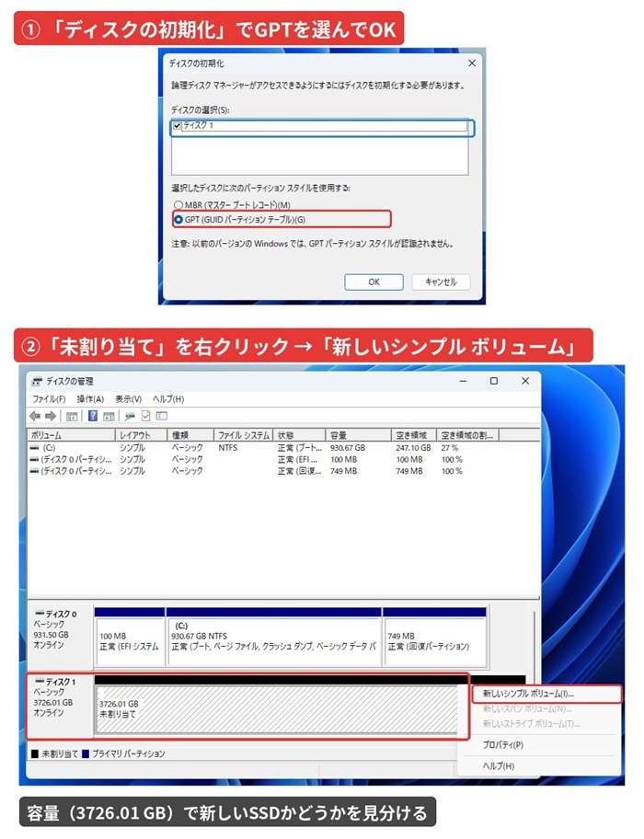This screenshot has width=644, height=839.
Task: Open the 操作(A) menu
Action: 90,399
